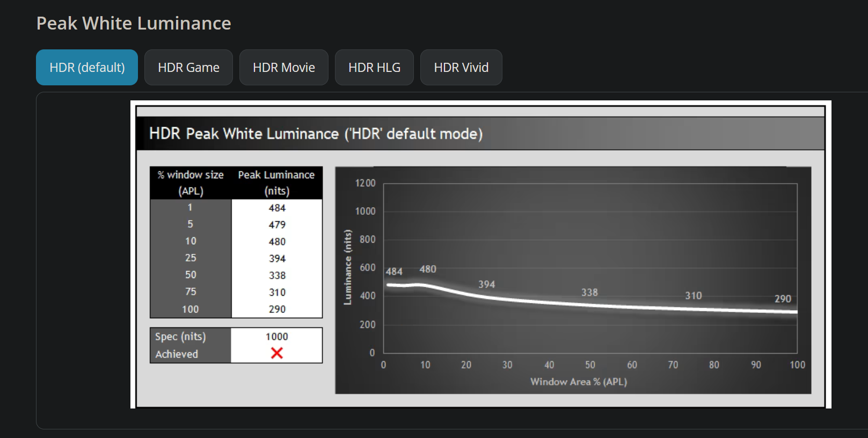
Task: Switch to the HDR Game tab
Action: coord(188,68)
